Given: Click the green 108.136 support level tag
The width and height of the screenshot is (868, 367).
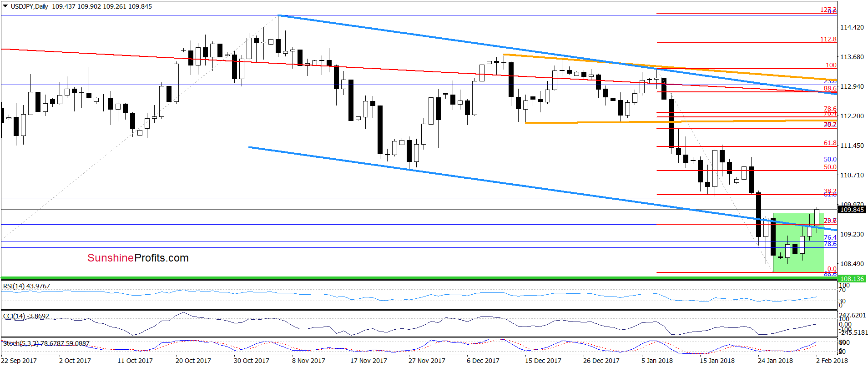Looking at the screenshot, I should pos(852,279).
